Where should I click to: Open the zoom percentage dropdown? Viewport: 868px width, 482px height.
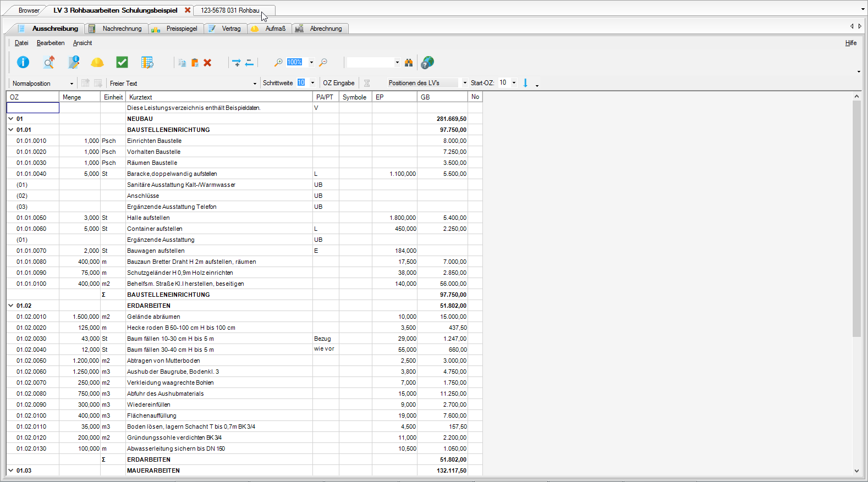tap(311, 63)
